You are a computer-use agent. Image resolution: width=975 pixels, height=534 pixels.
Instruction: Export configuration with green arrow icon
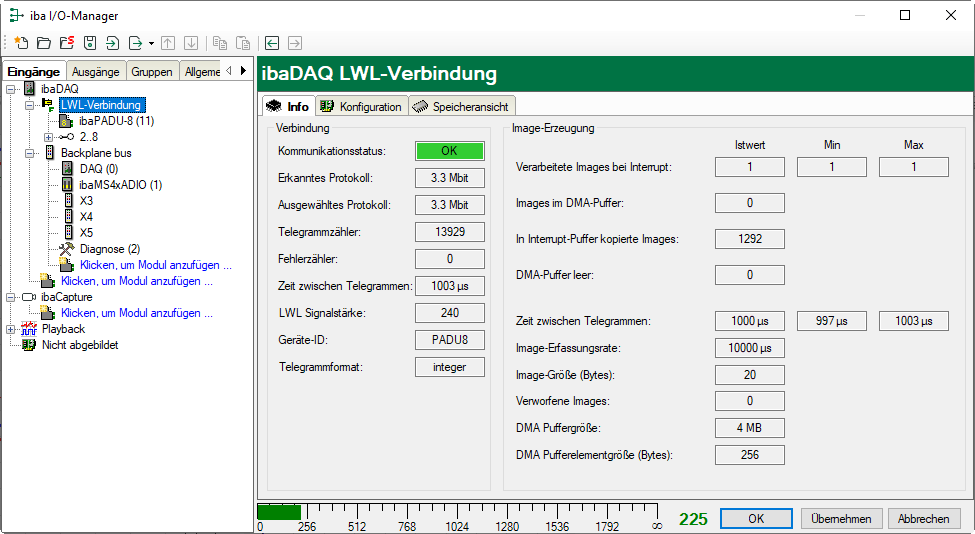pyautogui.click(x=135, y=43)
